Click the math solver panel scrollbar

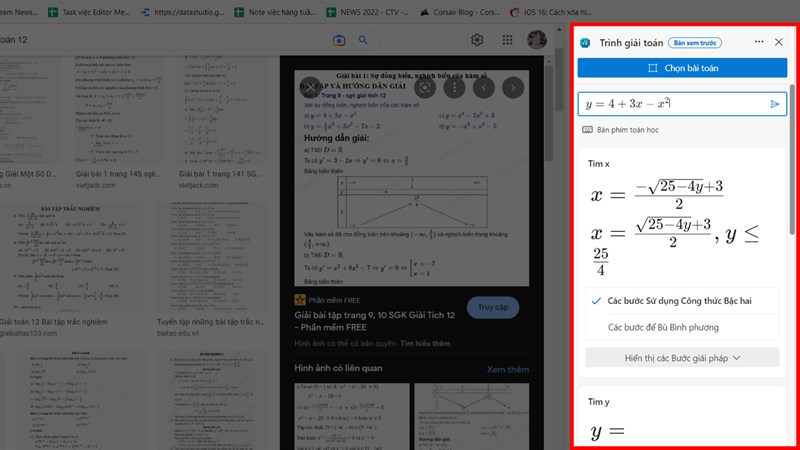coord(792,158)
